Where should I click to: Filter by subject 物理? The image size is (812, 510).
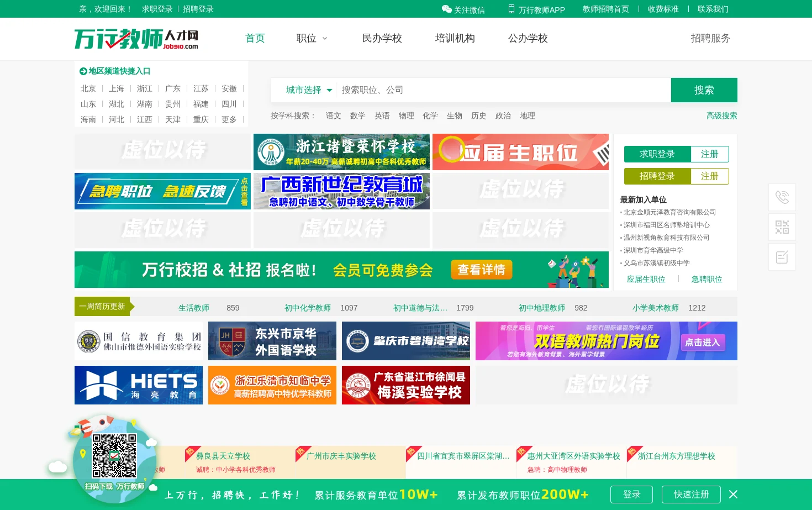407,115
